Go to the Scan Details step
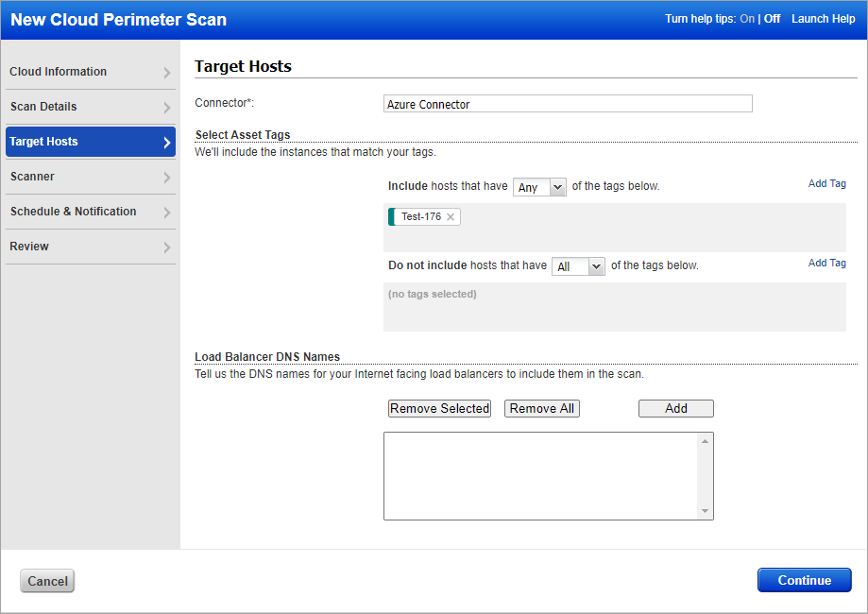Image resolution: width=868 pixels, height=614 pixels. 91,107
